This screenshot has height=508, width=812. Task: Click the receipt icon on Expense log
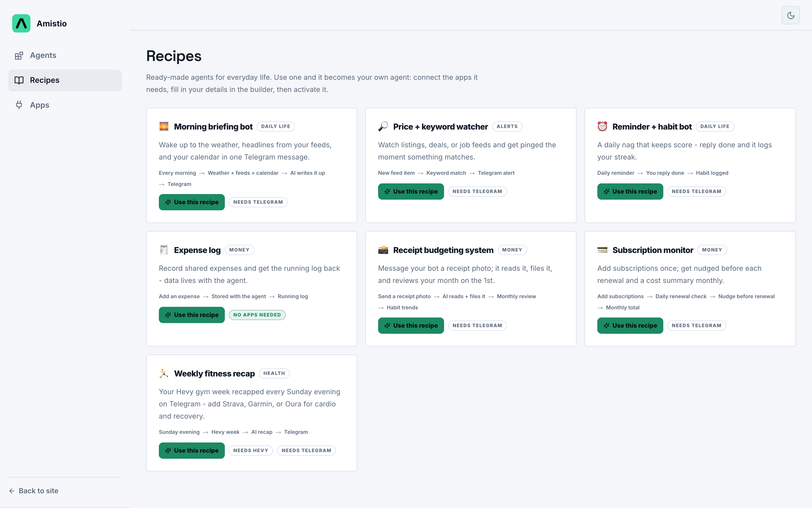tap(164, 250)
